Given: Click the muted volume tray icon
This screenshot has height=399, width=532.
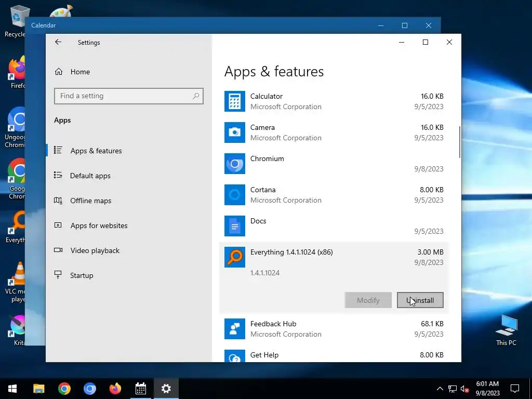Looking at the screenshot, I should (x=465, y=389).
